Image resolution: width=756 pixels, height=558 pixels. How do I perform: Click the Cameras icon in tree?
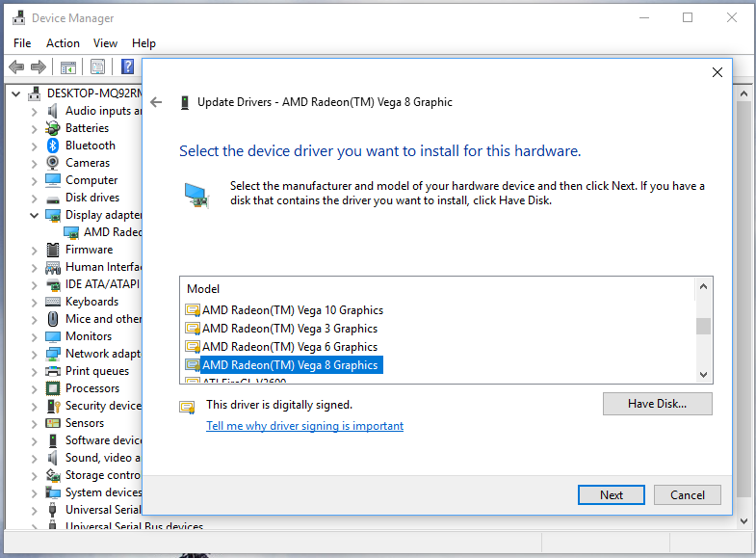53,163
